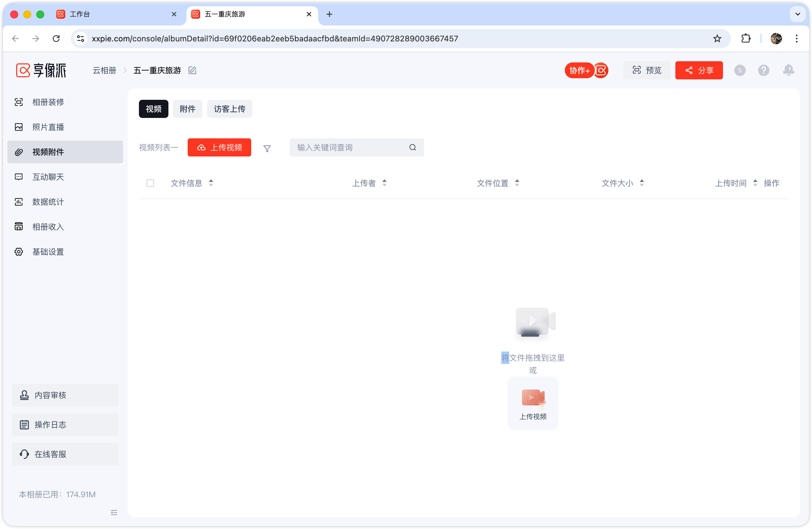Open a new browser tab

(329, 14)
